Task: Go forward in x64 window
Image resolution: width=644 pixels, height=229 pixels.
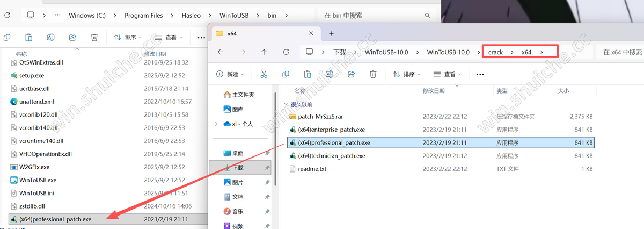Action: [x=242, y=52]
